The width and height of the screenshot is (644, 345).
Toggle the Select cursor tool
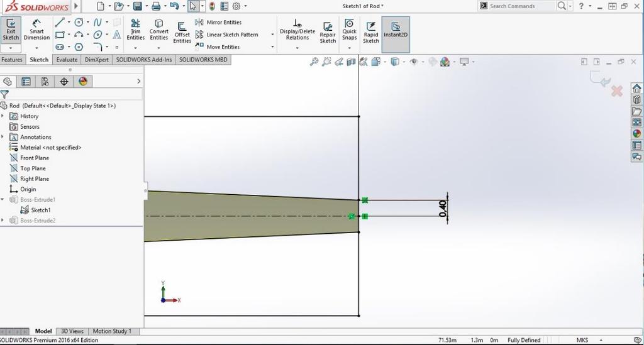pyautogui.click(x=193, y=6)
